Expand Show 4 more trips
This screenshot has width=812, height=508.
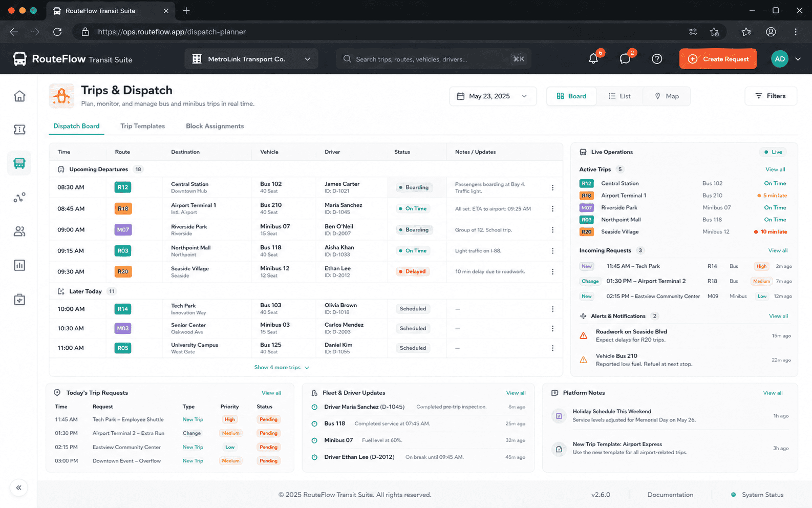pos(282,368)
